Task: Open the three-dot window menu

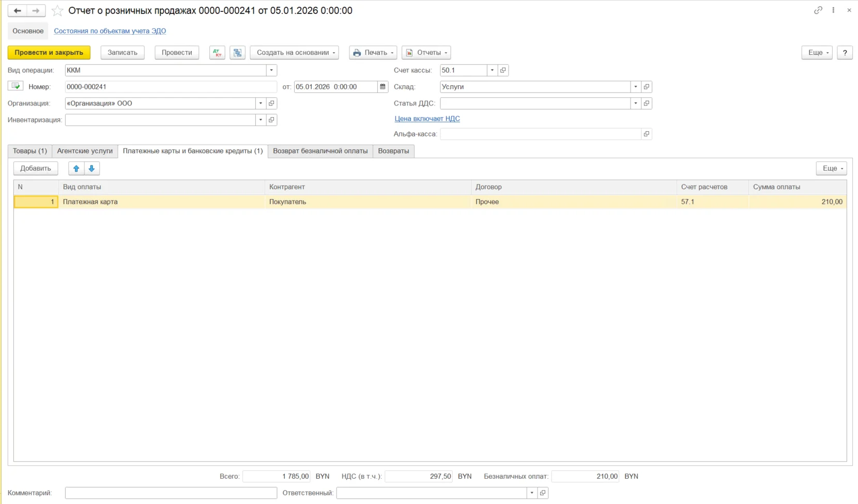Action: (833, 10)
